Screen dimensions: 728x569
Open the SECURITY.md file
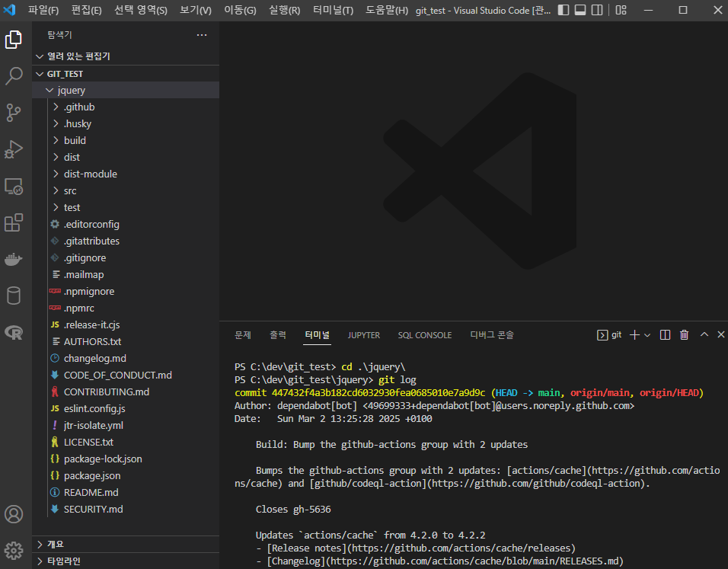[126, 509]
